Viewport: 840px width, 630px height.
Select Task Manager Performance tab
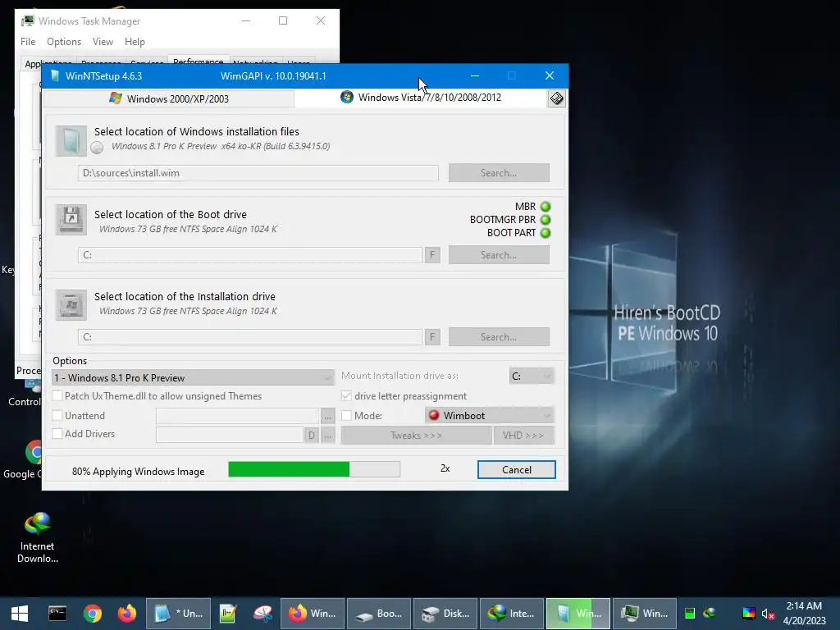(199, 61)
